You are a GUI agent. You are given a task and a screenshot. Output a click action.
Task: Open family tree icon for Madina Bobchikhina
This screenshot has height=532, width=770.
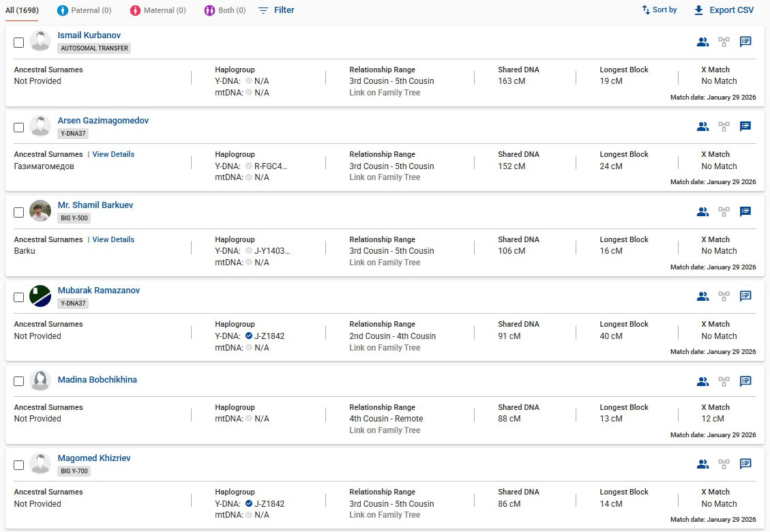point(724,381)
